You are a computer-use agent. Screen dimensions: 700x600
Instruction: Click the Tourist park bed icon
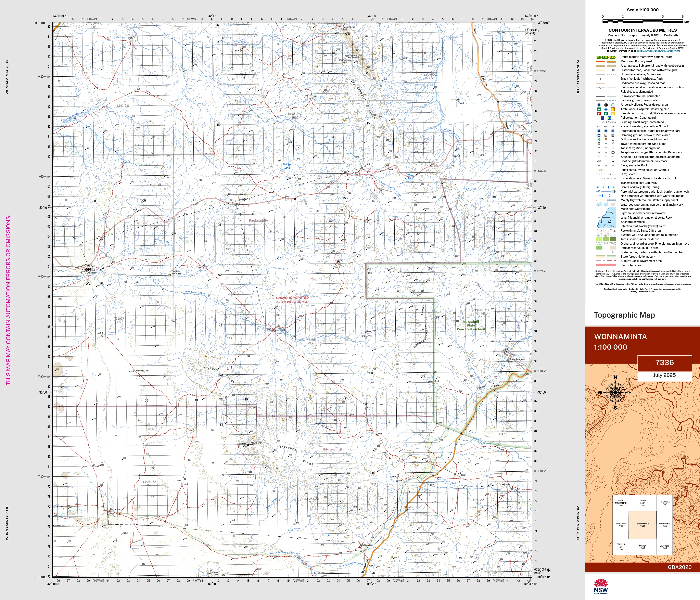coord(606,131)
